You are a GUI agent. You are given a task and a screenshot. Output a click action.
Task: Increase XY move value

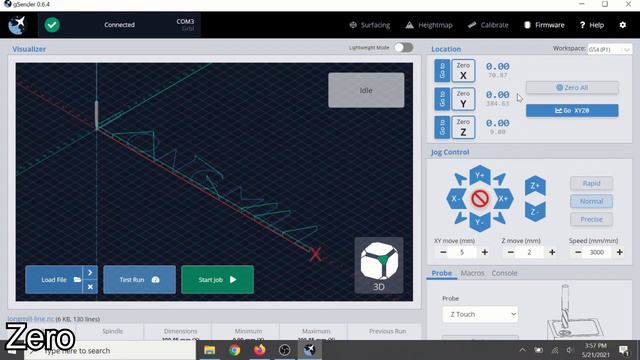(484, 252)
